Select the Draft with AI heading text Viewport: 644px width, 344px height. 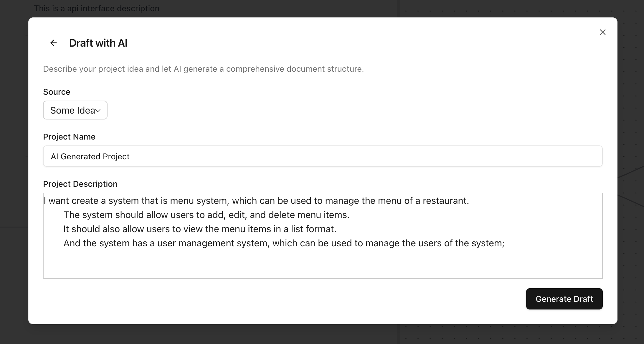pos(98,43)
